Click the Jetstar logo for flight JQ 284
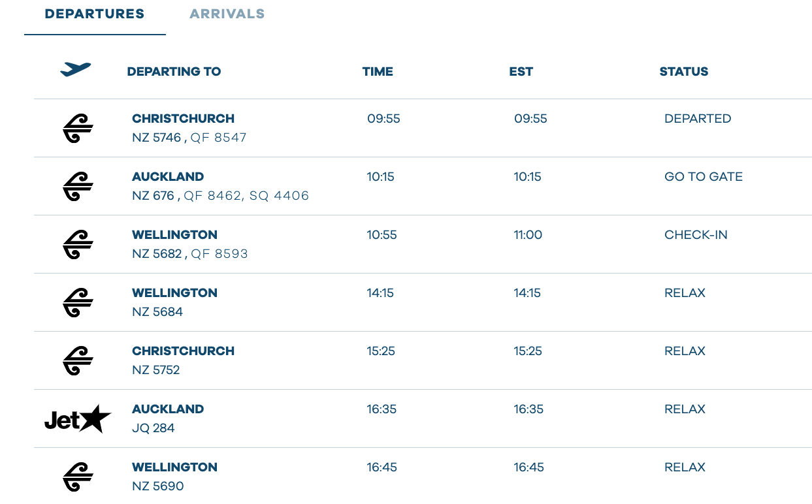The height and width of the screenshot is (504, 812). point(78,419)
